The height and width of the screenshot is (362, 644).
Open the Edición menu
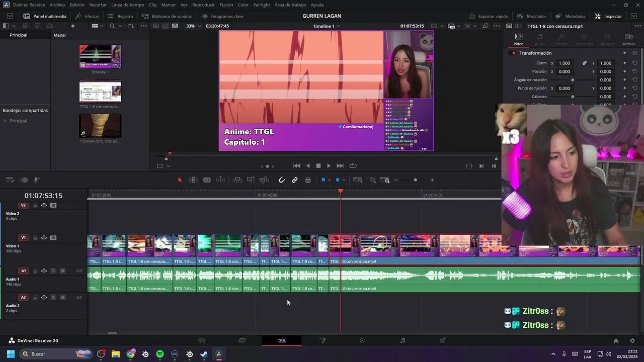tap(77, 5)
